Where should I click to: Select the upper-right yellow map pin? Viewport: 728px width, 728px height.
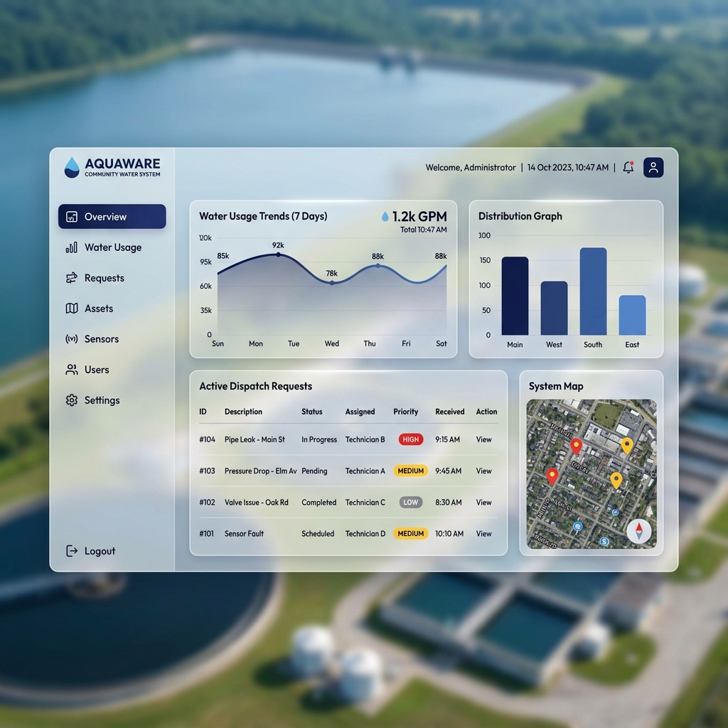point(627,445)
